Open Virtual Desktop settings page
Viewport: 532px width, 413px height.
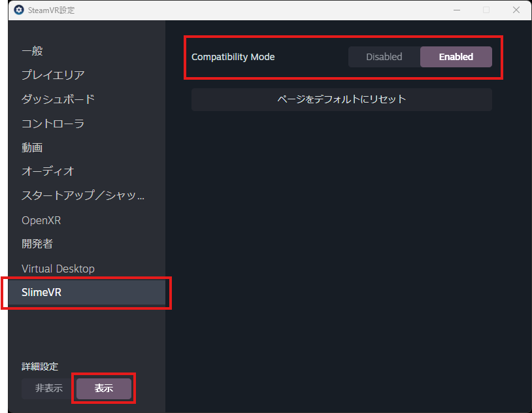[x=86, y=269]
